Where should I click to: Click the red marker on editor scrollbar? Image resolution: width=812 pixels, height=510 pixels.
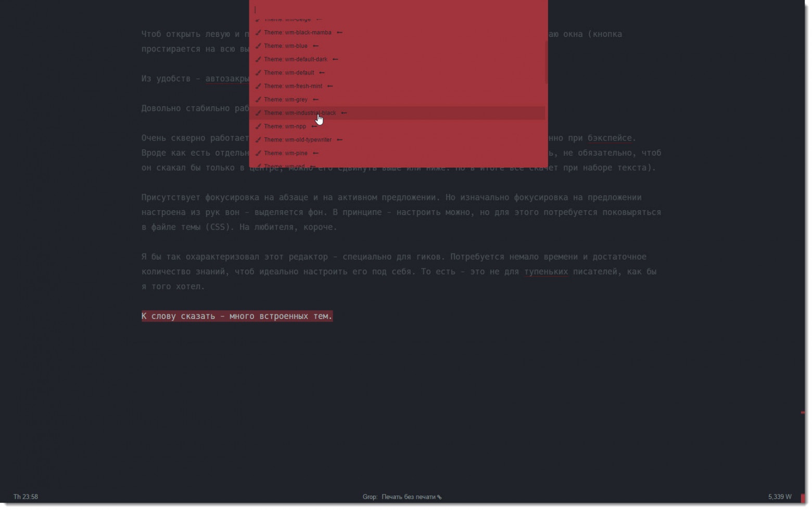803,413
